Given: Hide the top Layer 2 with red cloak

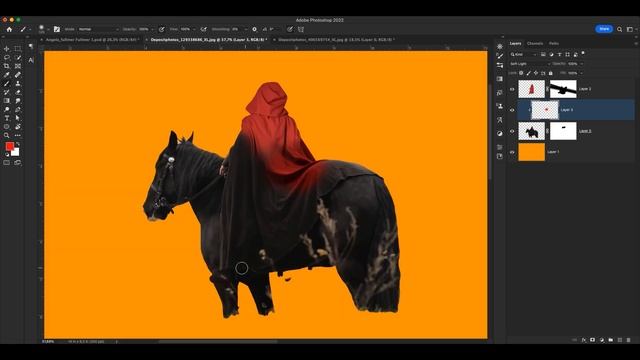Looking at the screenshot, I should pos(512,89).
